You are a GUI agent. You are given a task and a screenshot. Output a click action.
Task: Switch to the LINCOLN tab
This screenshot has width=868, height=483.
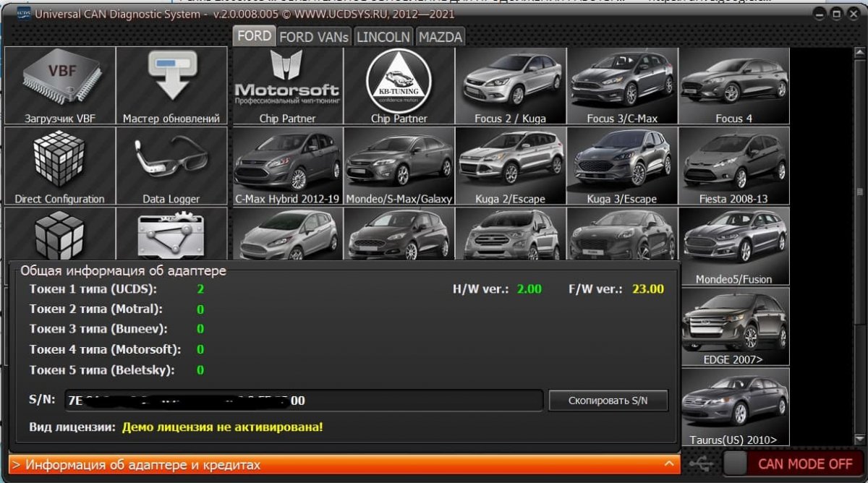click(x=384, y=36)
